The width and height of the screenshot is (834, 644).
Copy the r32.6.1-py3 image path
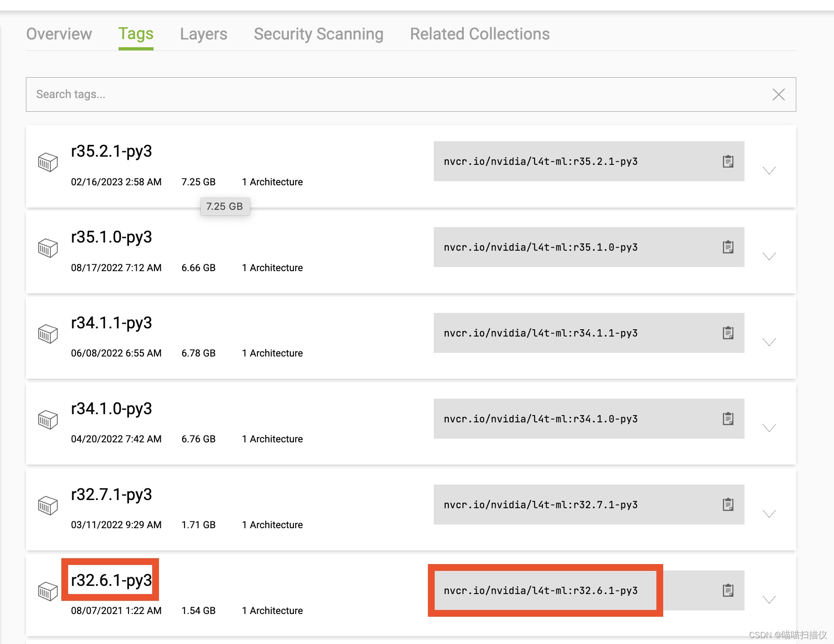pos(728,590)
